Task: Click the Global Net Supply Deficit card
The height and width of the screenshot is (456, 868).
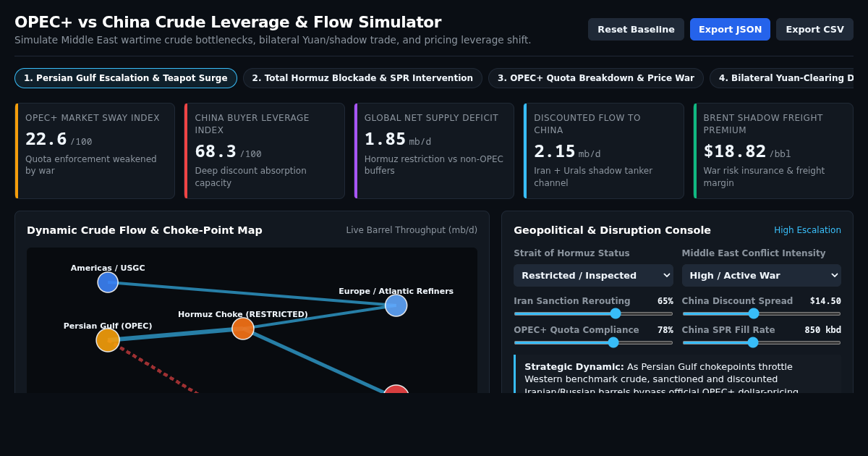Action: tap(434, 151)
